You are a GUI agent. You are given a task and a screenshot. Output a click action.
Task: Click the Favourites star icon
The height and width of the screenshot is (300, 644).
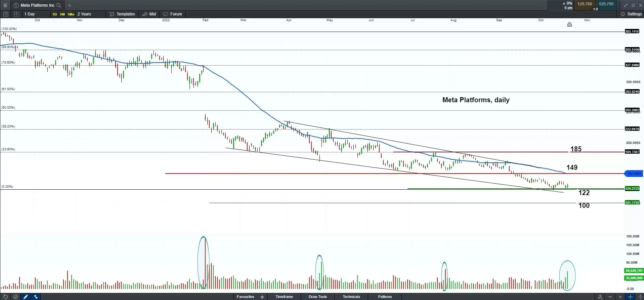(x=262, y=297)
